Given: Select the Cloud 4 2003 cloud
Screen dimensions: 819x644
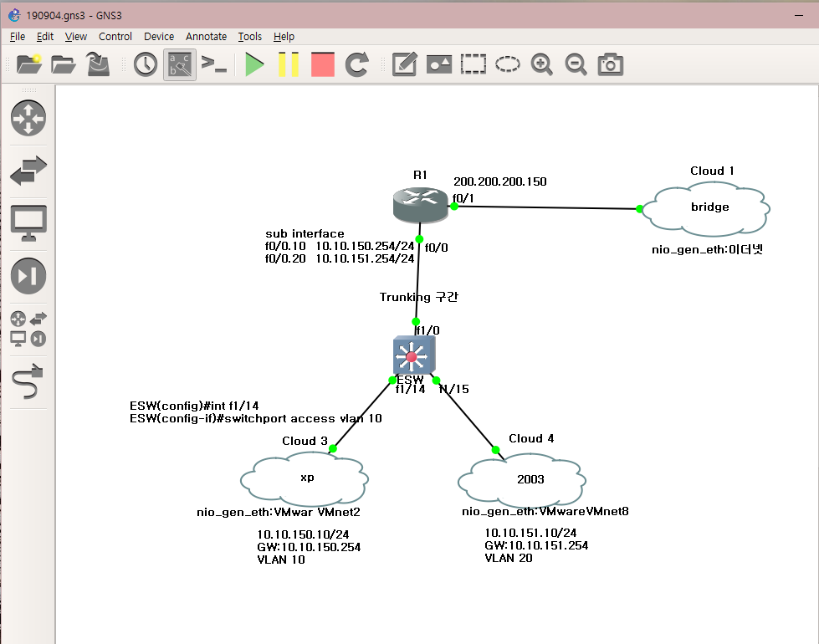Looking at the screenshot, I should pyautogui.click(x=522, y=479).
